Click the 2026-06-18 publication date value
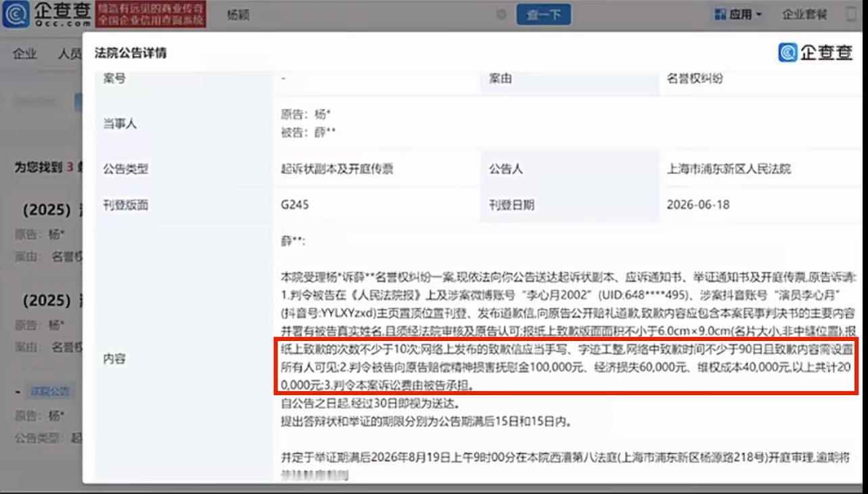 (698, 204)
